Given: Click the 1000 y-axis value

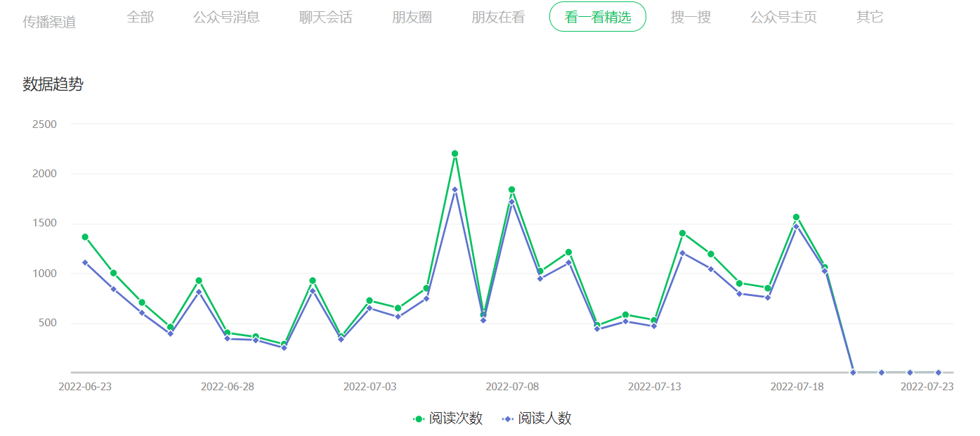Looking at the screenshot, I should pyautogui.click(x=44, y=274).
